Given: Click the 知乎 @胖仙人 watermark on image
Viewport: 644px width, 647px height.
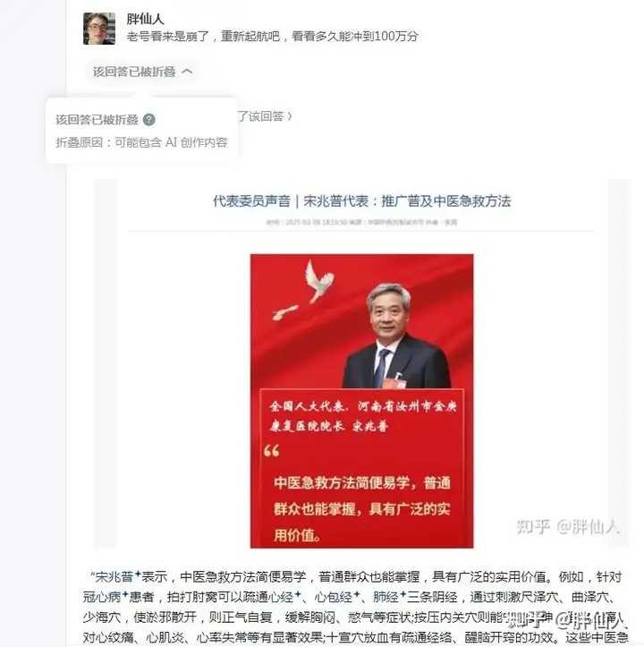Looking at the screenshot, I should [568, 526].
